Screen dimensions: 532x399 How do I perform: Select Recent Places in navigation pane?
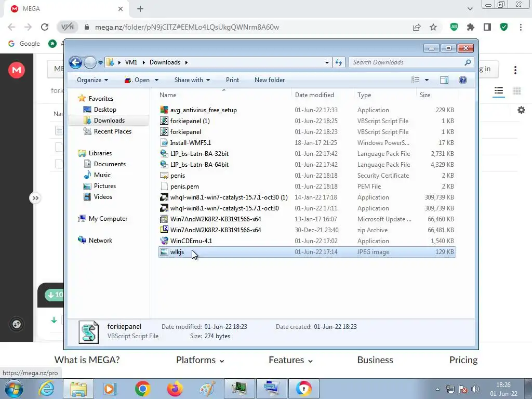(x=112, y=131)
